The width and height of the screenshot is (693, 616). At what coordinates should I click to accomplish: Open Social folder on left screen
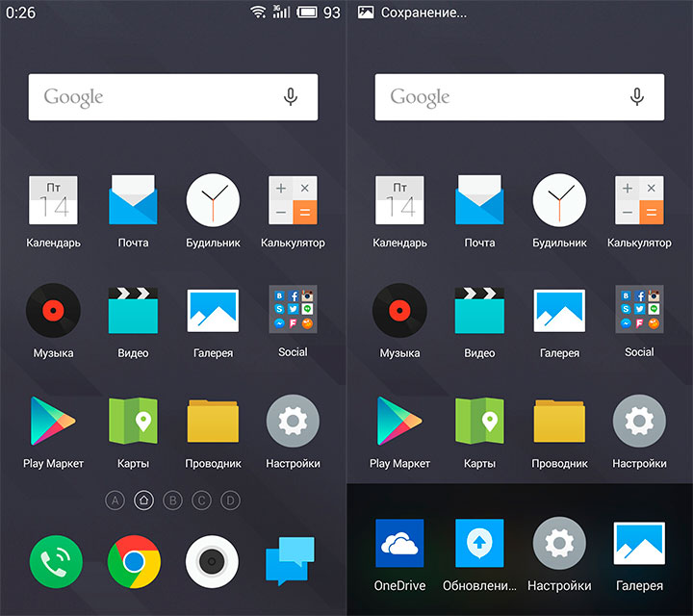click(293, 309)
